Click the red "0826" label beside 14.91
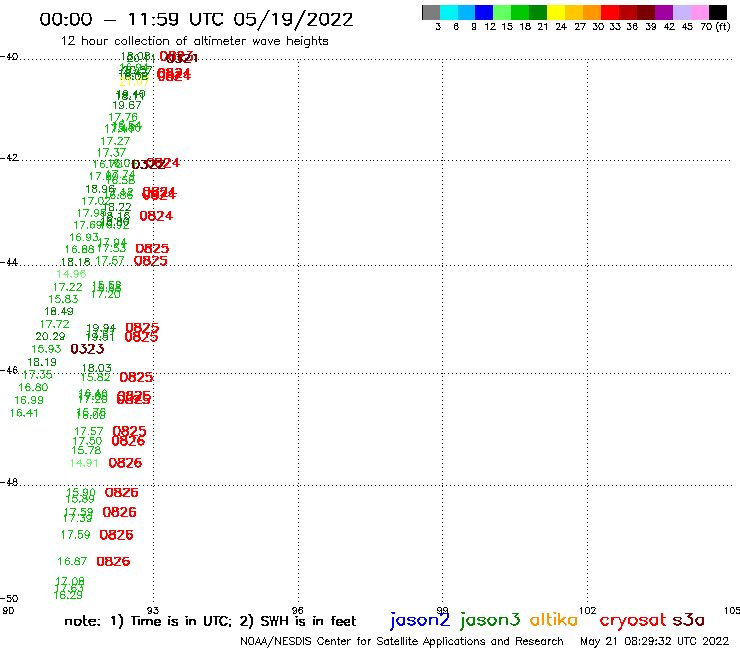The width and height of the screenshot is (740, 650). coord(125,463)
